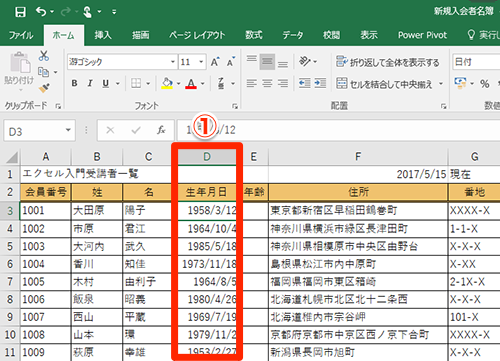Screen dimensions: 500x361
Task: Click the Orientation text-angle icon
Action: click(304, 62)
